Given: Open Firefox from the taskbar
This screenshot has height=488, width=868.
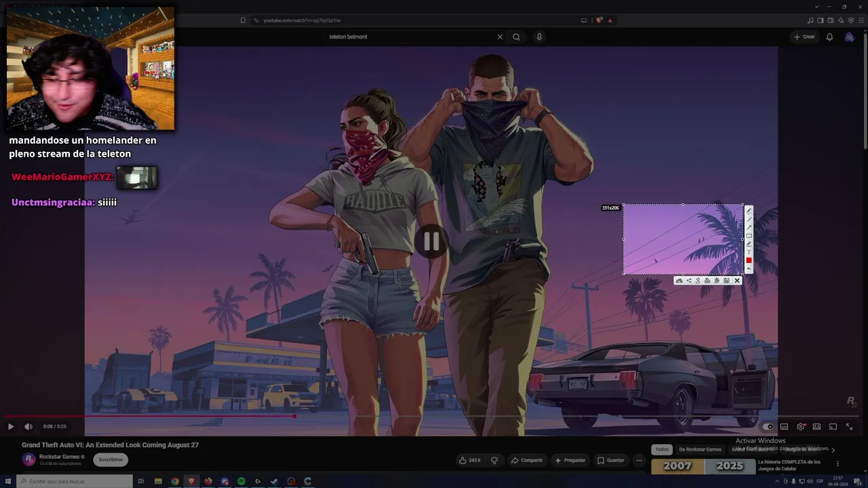Looking at the screenshot, I should point(208,481).
